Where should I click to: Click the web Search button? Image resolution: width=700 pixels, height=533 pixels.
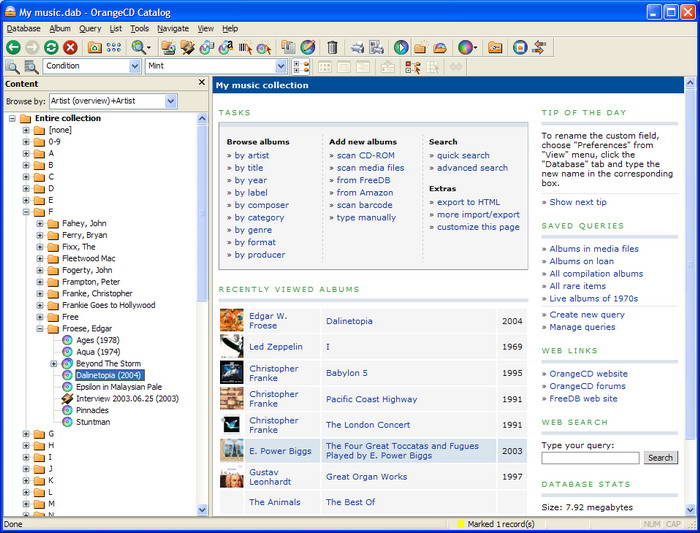click(660, 458)
